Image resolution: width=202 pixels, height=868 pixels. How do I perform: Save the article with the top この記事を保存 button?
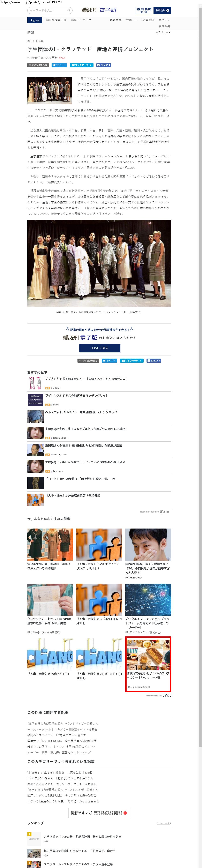[x=38, y=65]
